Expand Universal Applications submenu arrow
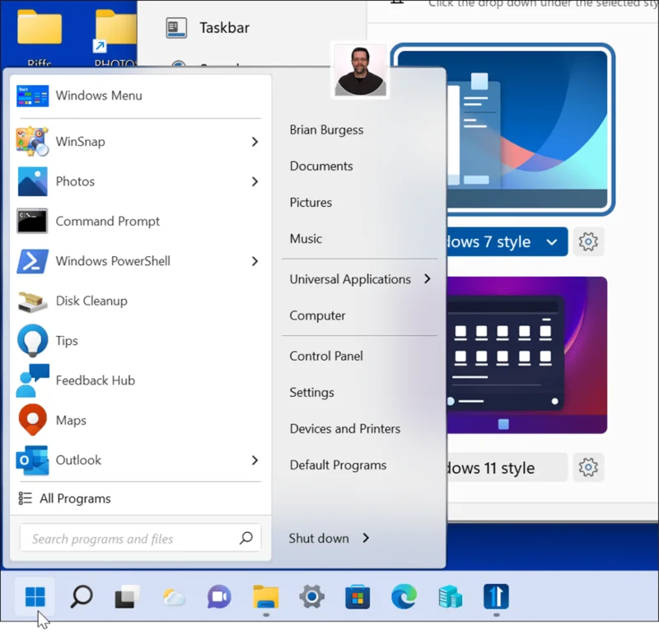The image size is (659, 644). pos(428,278)
